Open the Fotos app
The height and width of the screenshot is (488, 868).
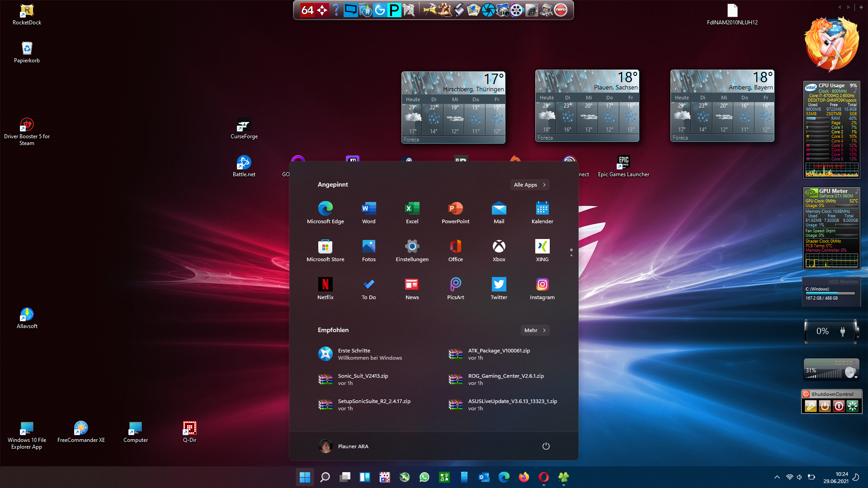pyautogui.click(x=369, y=250)
